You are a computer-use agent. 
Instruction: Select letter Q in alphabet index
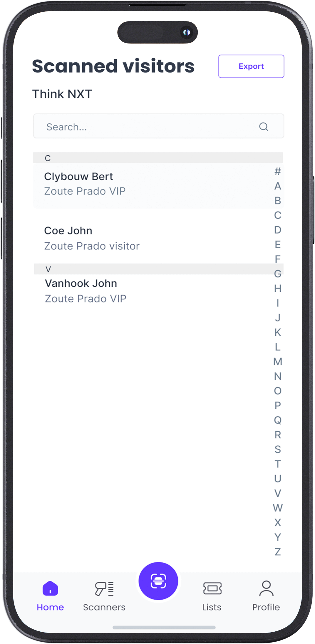click(278, 420)
